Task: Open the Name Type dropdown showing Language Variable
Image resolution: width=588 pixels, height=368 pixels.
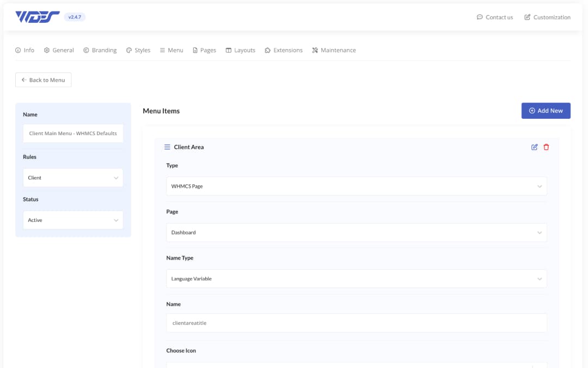Action: point(357,279)
